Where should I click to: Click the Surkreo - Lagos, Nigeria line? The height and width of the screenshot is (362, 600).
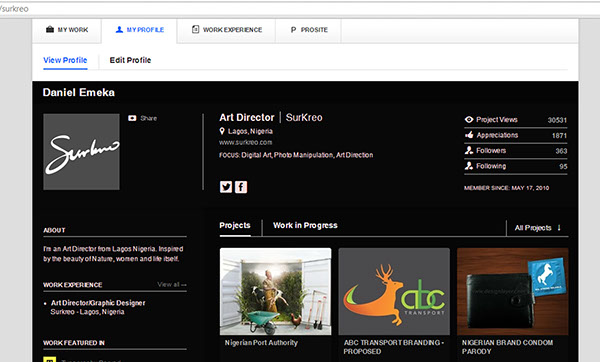click(x=87, y=312)
